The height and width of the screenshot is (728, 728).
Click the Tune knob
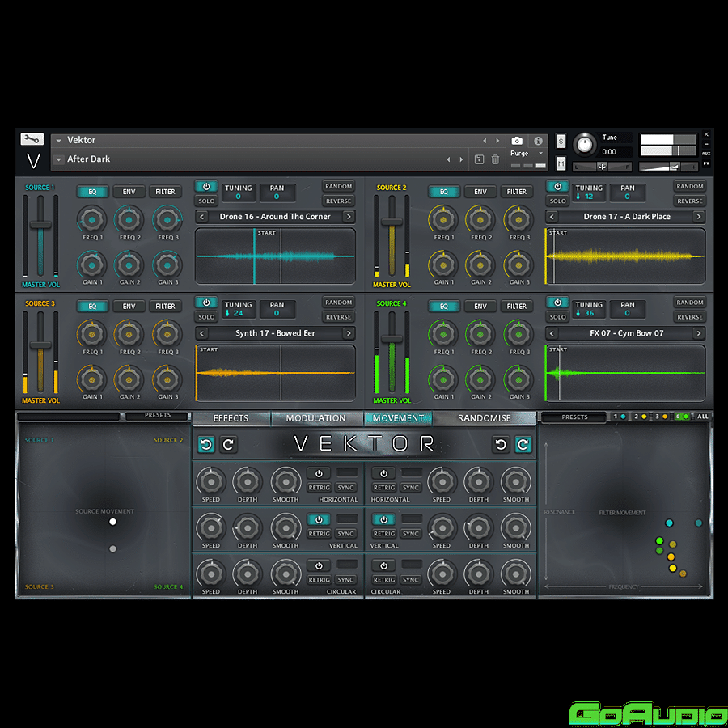tap(584, 145)
